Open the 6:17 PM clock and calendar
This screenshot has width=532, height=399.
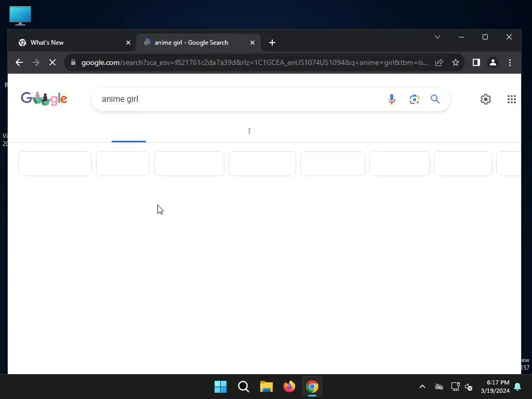click(495, 387)
